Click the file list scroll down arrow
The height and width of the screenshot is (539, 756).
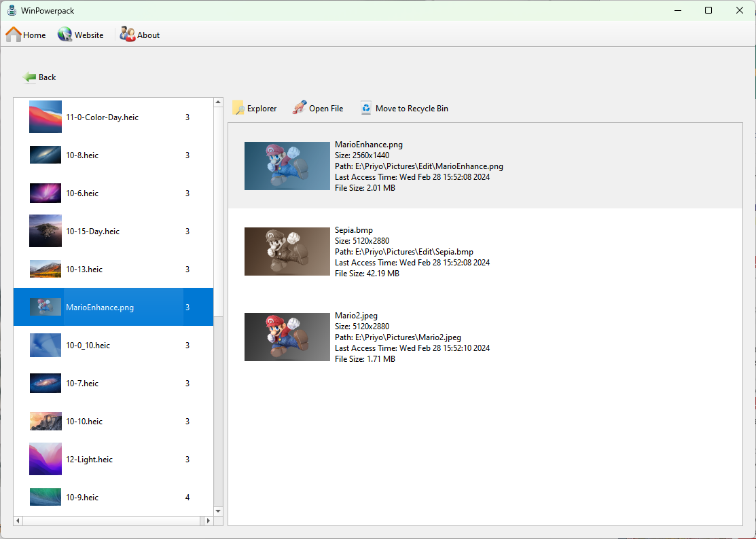pos(218,511)
